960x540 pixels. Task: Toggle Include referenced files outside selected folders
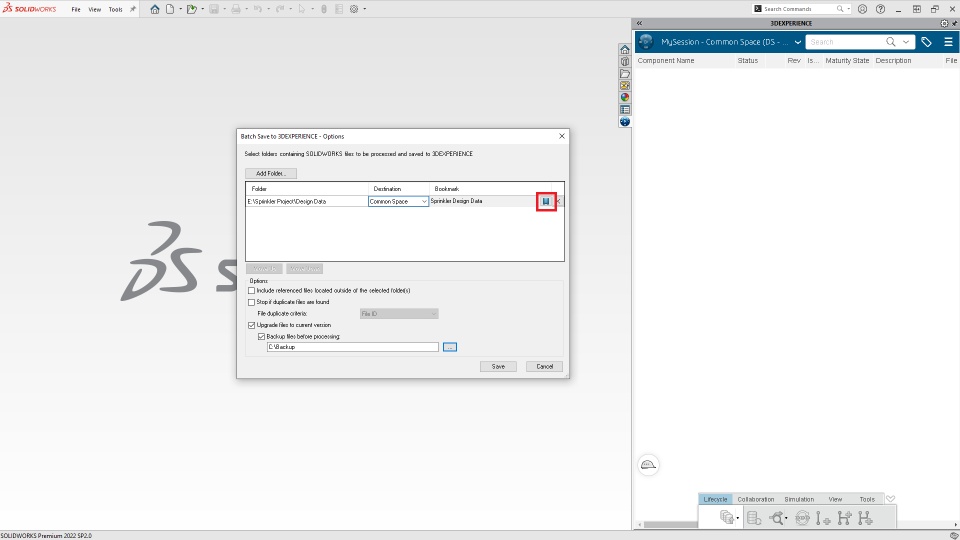pyautogui.click(x=252, y=291)
